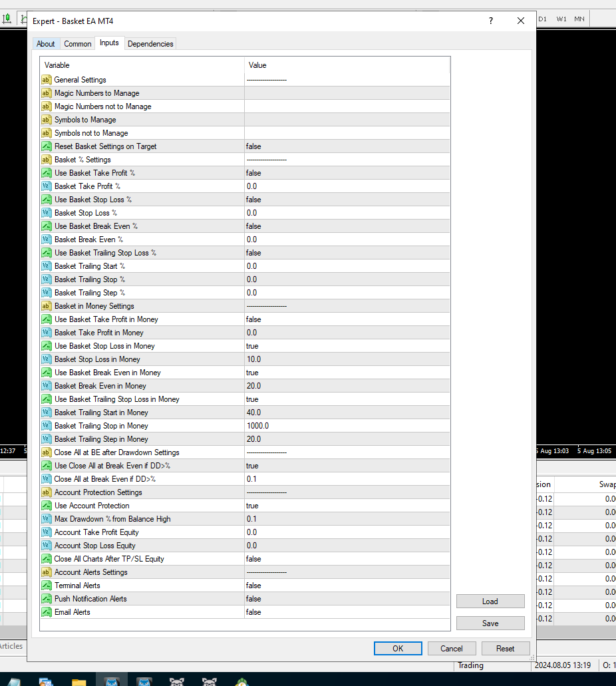The height and width of the screenshot is (686, 616).
Task: Open the About tab
Action: (x=45, y=44)
